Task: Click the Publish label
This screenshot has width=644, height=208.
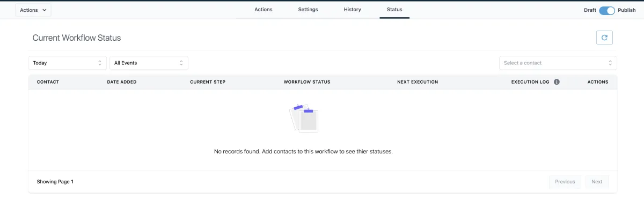Action: [x=627, y=10]
